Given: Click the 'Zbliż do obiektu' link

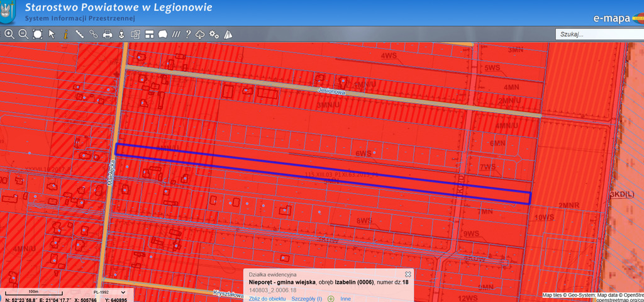Looking at the screenshot, I should coord(267,298).
